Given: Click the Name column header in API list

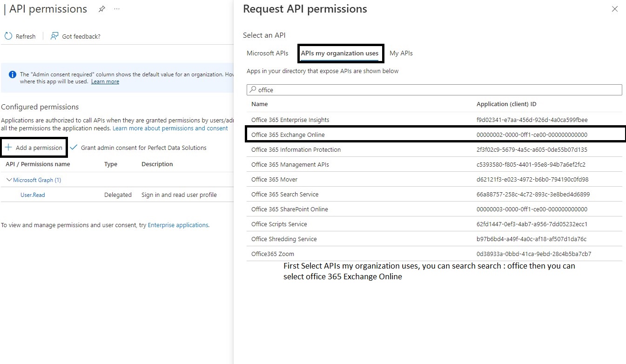Looking at the screenshot, I should [x=260, y=104].
